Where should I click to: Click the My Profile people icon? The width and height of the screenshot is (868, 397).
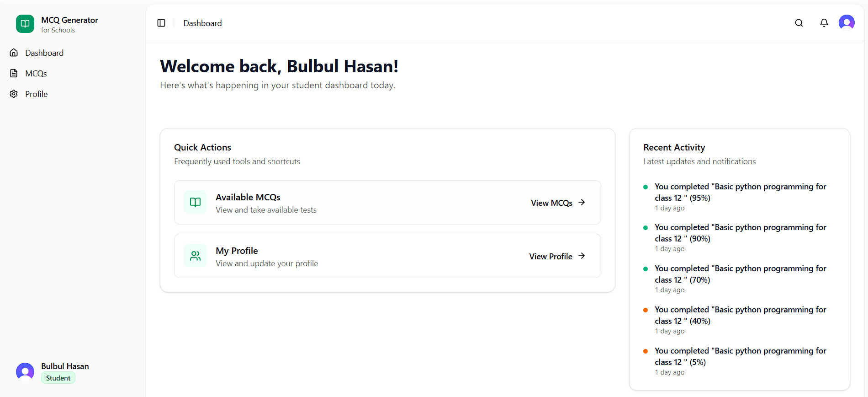tap(195, 256)
